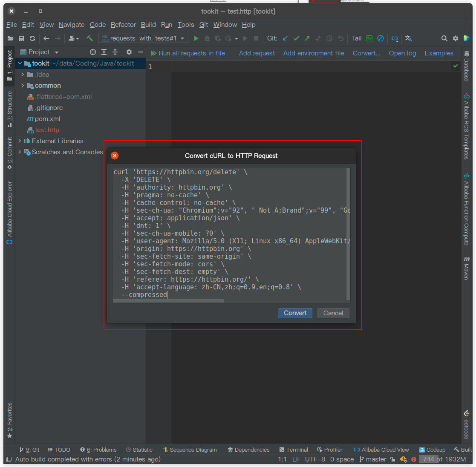
Task: Click Collapse All icon in Project panel
Action: [115, 52]
